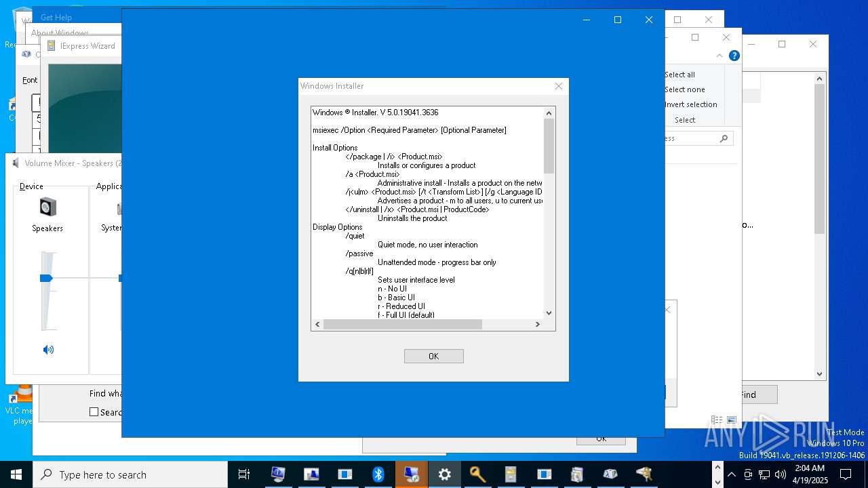Switch File Explorer to large icons view
The width and height of the screenshot is (868, 488).
coord(731,420)
